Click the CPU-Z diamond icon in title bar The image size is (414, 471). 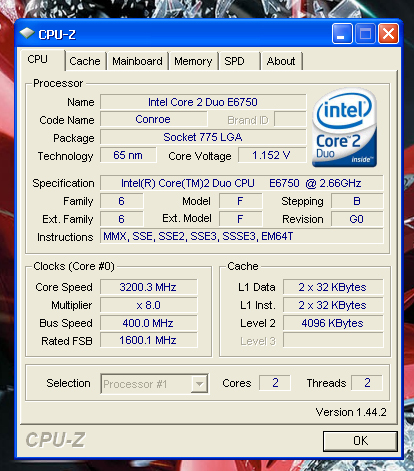pos(27,33)
